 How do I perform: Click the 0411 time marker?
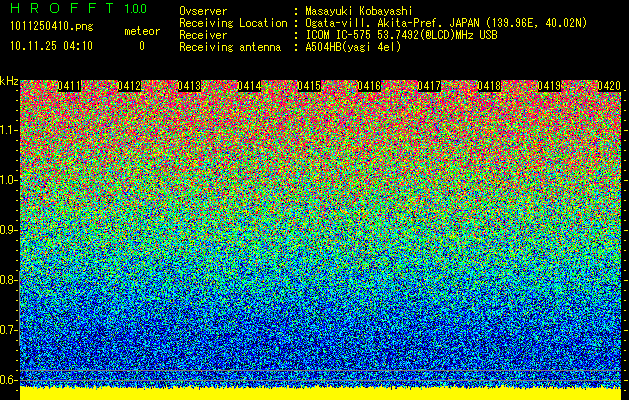point(69,86)
